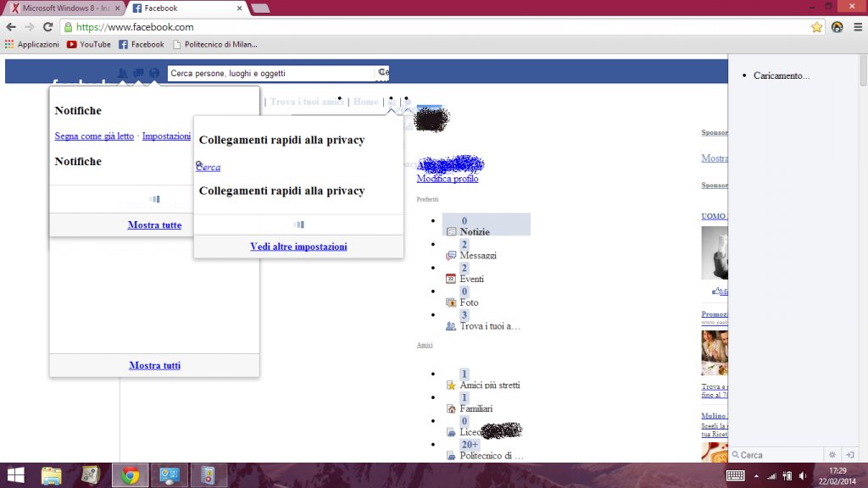Open the YouTube bookmark
The height and width of the screenshot is (488, 868).
tap(88, 44)
